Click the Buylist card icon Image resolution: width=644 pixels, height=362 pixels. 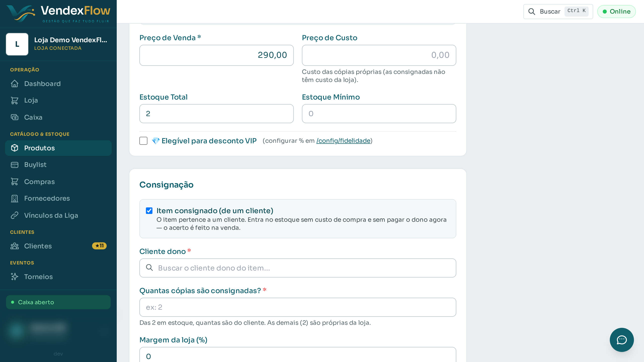pos(15,165)
